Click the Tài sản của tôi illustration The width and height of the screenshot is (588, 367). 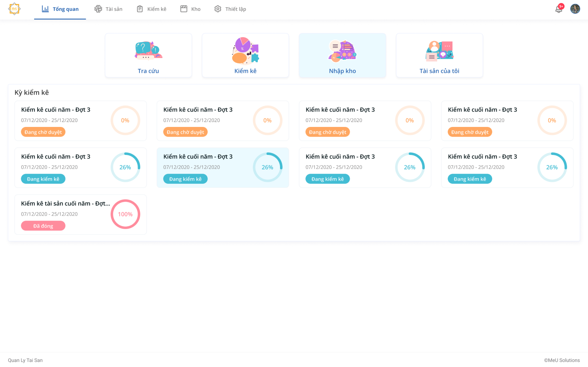439,51
